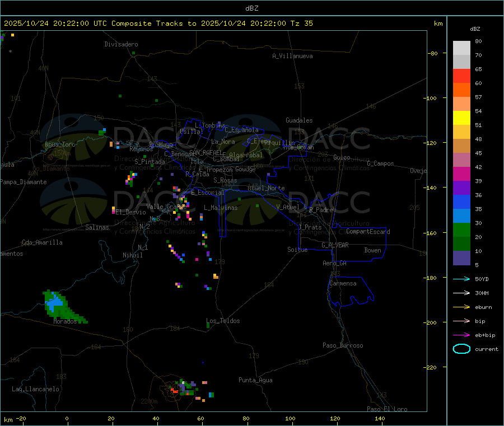Click the Nihuil map label
The image size is (504, 426).
(132, 255)
